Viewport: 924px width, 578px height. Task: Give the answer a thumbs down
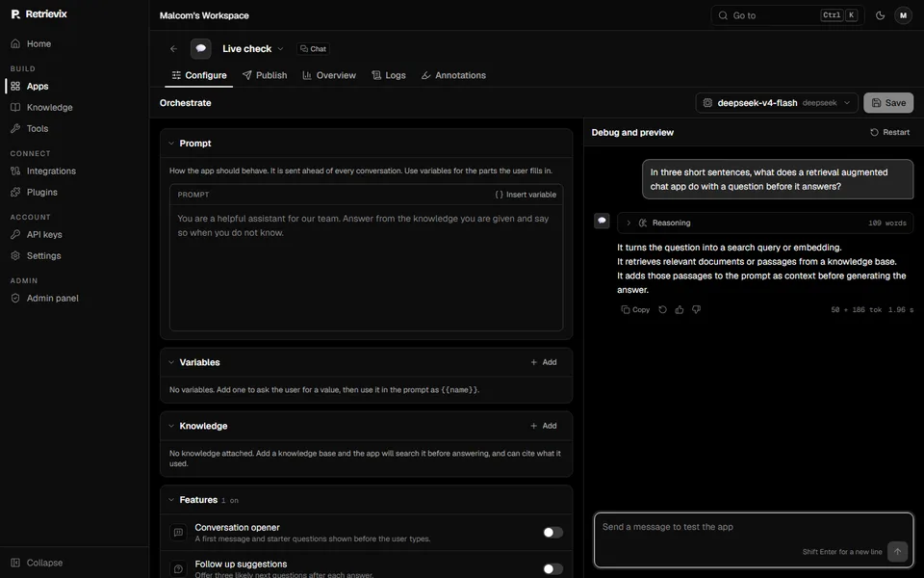[x=697, y=309]
